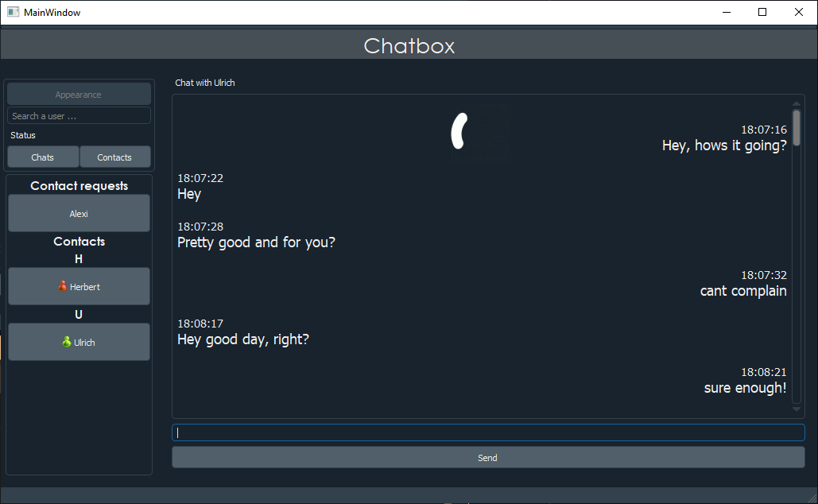Click the MainWindow app icon in title bar
Viewport: 818px width, 504px height.
[13, 12]
